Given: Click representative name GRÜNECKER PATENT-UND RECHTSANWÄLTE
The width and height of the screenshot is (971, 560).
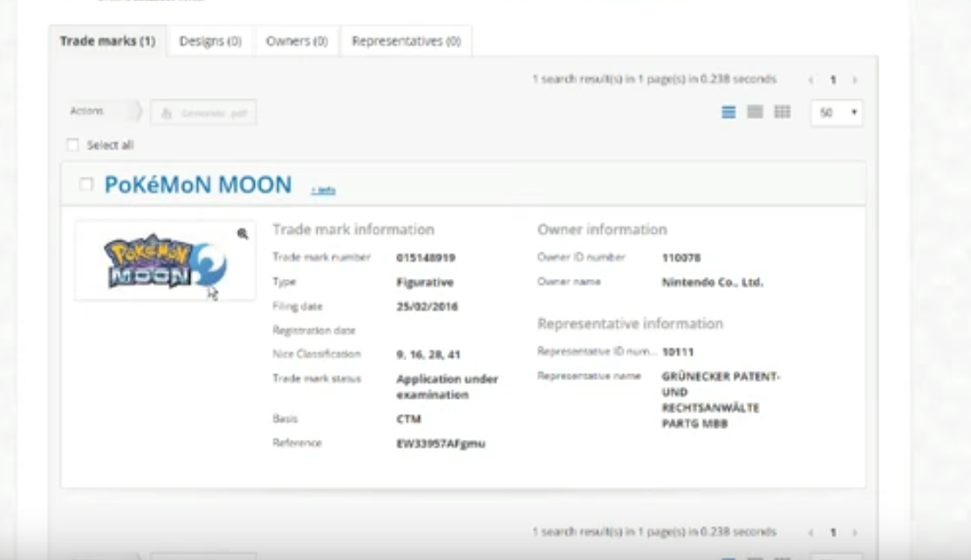Looking at the screenshot, I should (721, 400).
